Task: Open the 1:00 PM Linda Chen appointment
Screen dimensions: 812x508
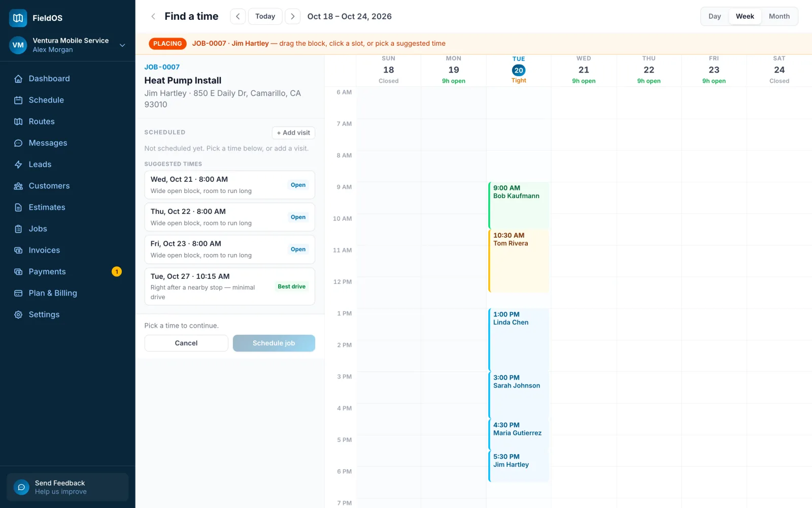Action: (x=519, y=340)
